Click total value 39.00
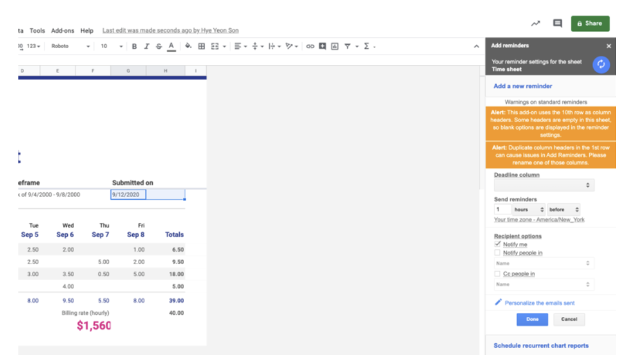 176,300
